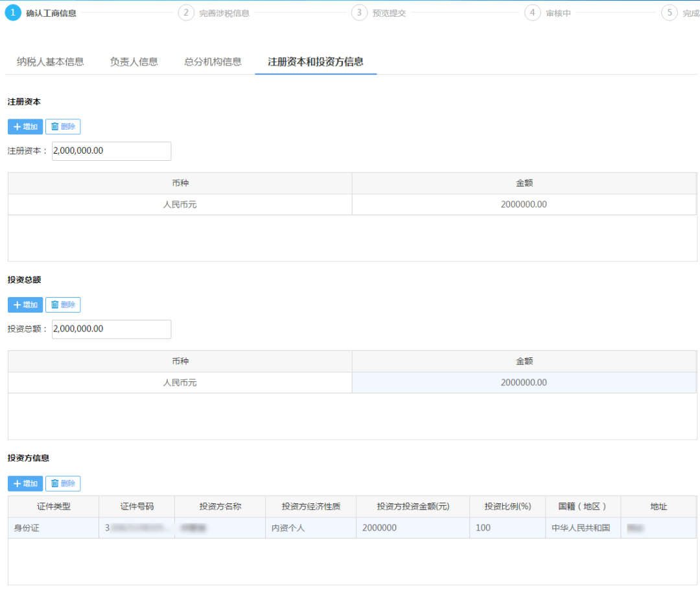This screenshot has width=700, height=596.
Task: Click the blurred 投资方名称 cell in investor row
Action: point(220,528)
